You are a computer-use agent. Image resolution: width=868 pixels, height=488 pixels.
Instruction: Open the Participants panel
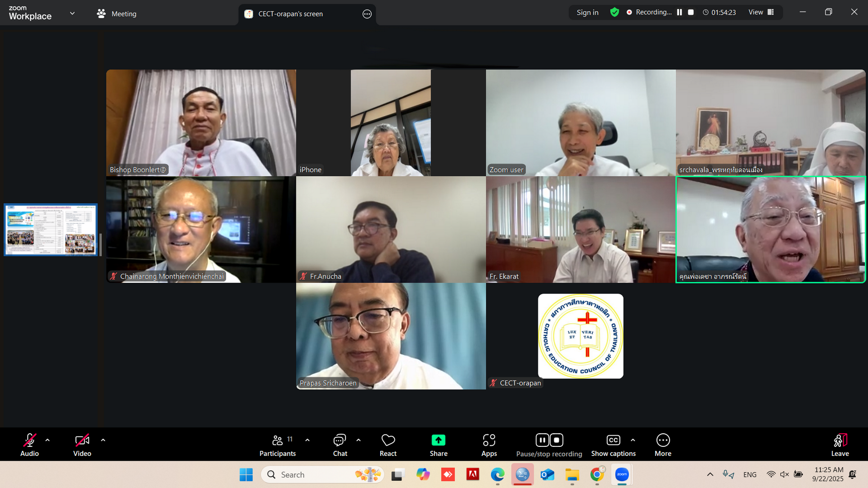(x=277, y=445)
